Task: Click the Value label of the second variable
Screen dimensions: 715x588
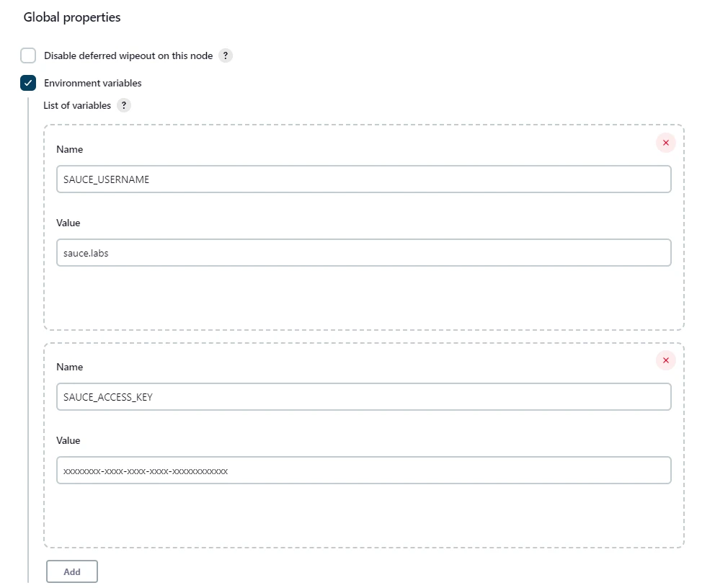Action: pyautogui.click(x=68, y=440)
